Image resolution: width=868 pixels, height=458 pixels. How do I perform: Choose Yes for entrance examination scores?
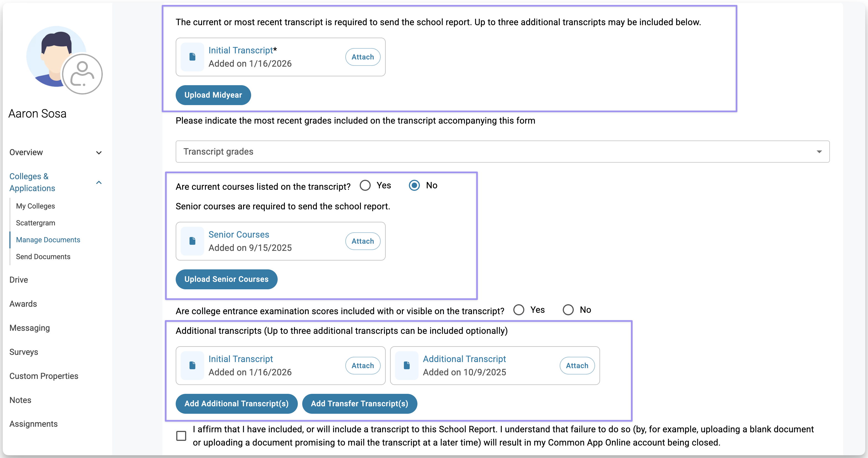tap(519, 309)
